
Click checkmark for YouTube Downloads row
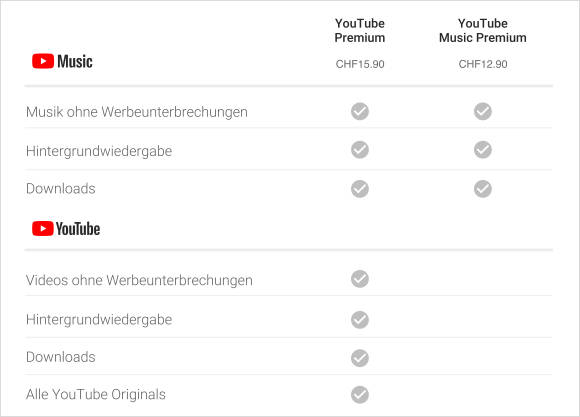pos(360,358)
